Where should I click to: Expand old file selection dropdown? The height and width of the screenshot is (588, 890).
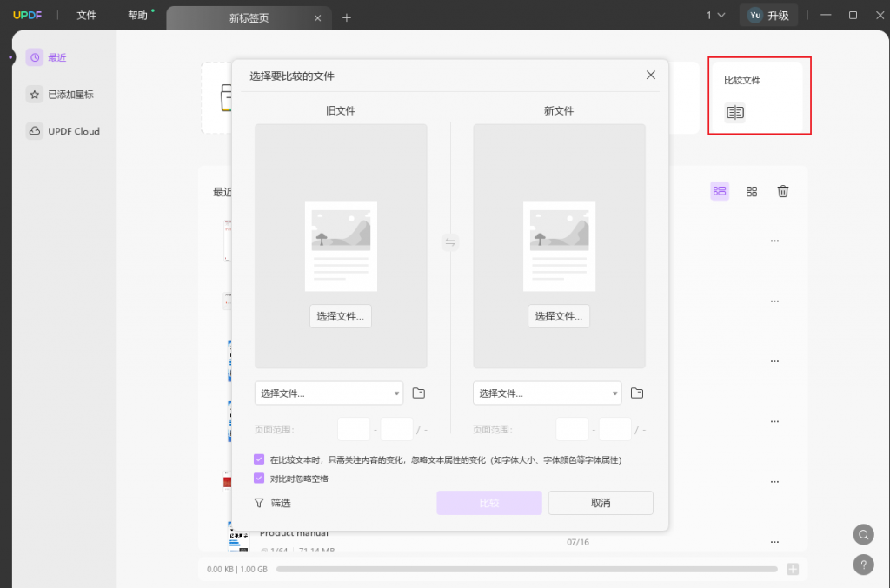pos(329,393)
